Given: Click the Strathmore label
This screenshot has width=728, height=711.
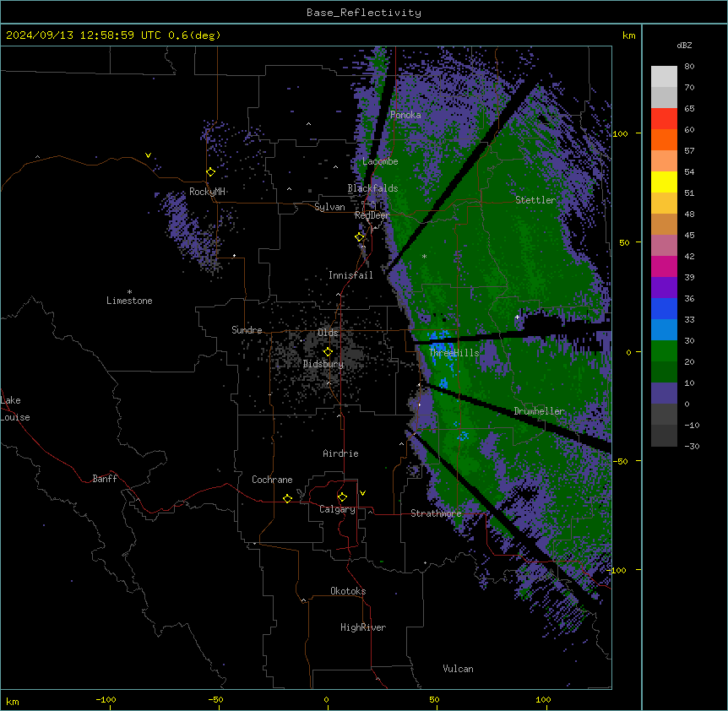Looking at the screenshot, I should click(x=436, y=513).
